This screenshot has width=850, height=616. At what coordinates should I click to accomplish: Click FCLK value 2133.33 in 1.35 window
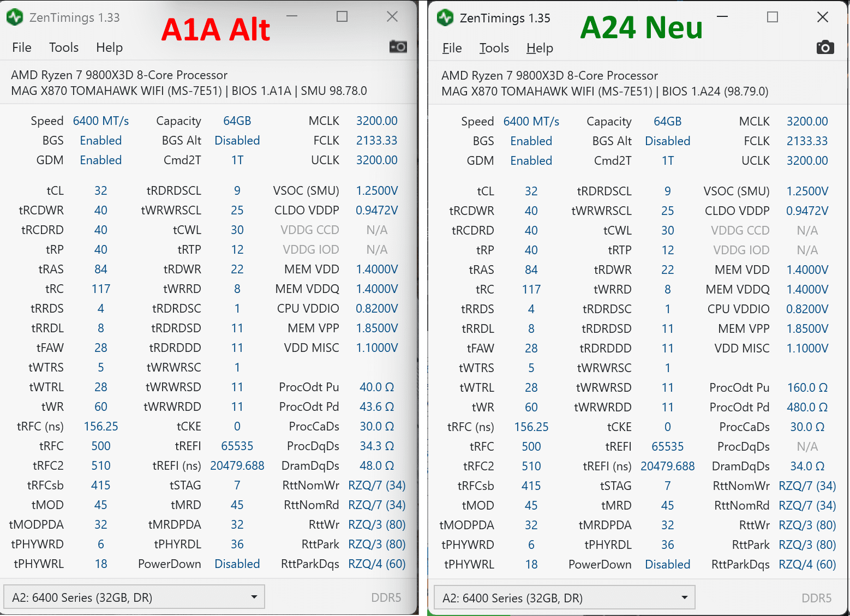(x=807, y=141)
